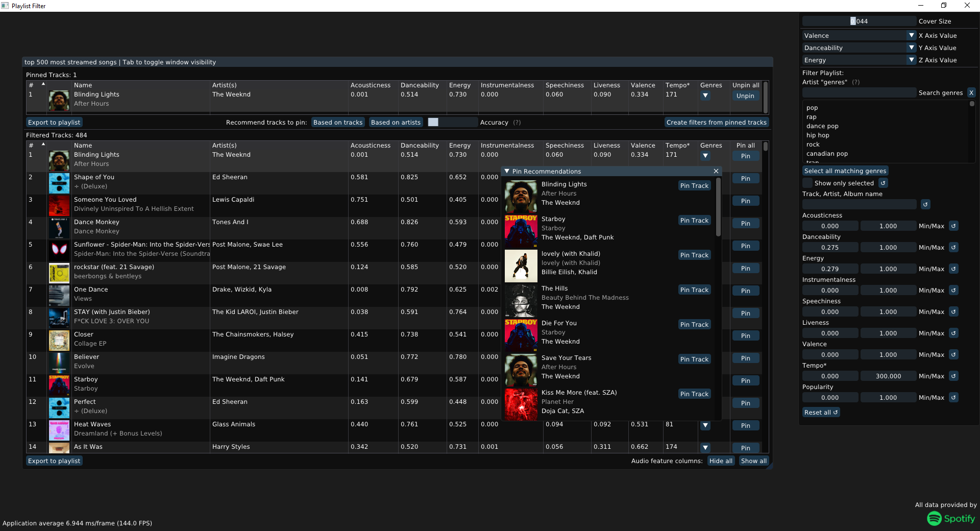Show all audio feature columns
This screenshot has width=980, height=531.
(x=754, y=461)
